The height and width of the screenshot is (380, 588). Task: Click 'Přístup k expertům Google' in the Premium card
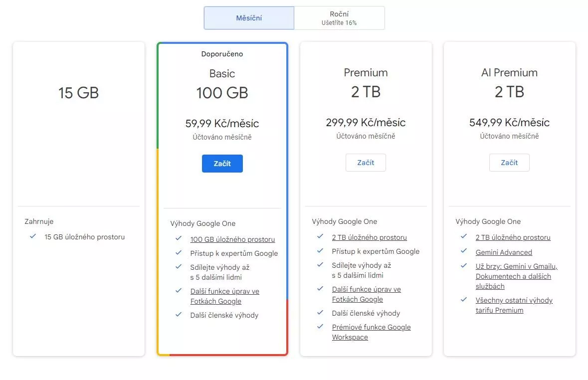(376, 252)
